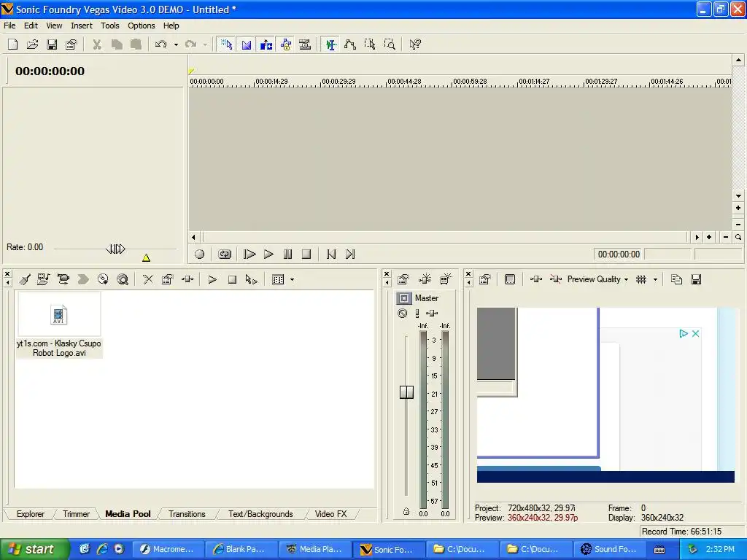Click the yellow playback rate triangle marker
The image size is (747, 560).
coord(146,257)
